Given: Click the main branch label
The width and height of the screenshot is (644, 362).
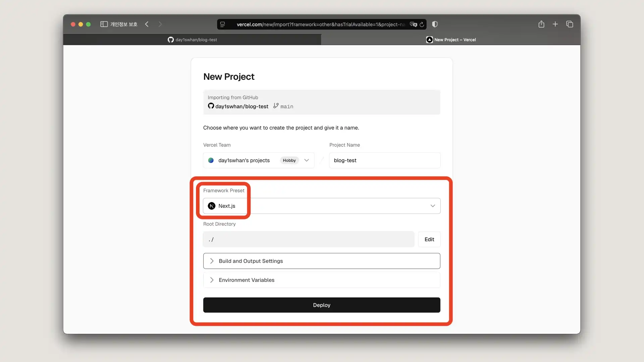Looking at the screenshot, I should (x=287, y=107).
